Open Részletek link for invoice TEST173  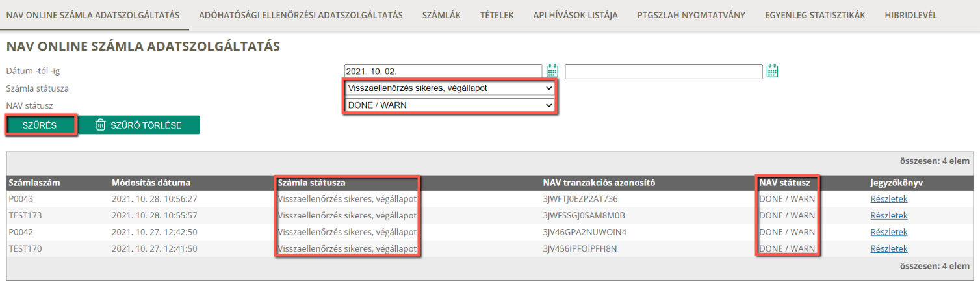(888, 215)
